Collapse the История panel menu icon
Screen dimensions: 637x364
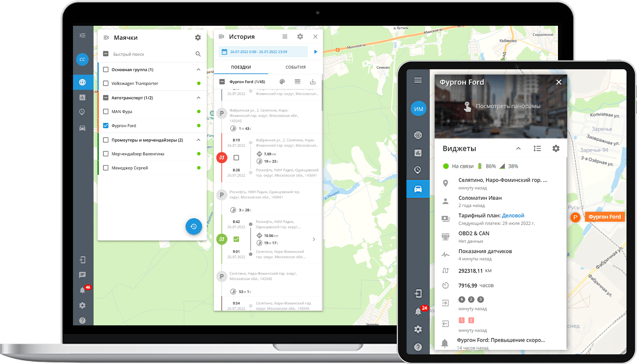(x=221, y=37)
